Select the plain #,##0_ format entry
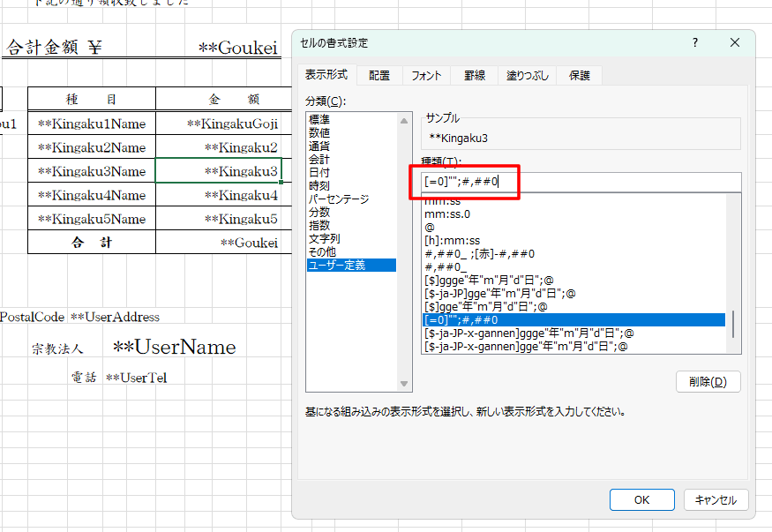 coord(574,267)
